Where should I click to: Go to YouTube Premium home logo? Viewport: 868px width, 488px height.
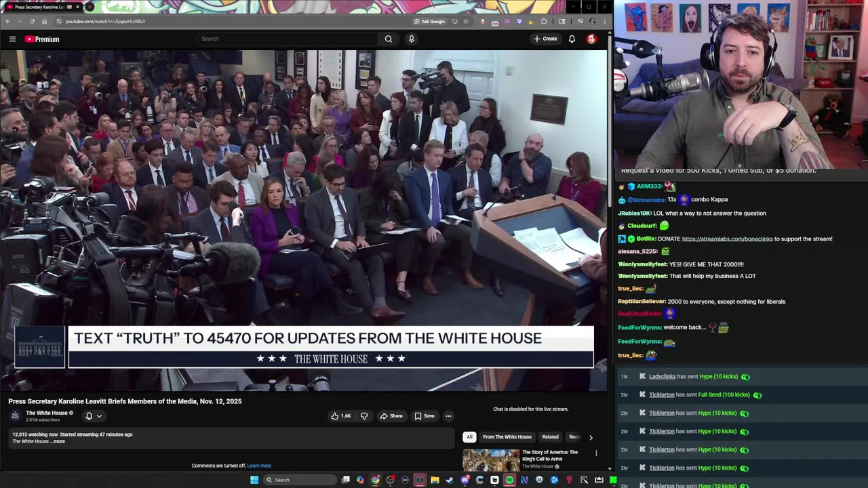42,39
